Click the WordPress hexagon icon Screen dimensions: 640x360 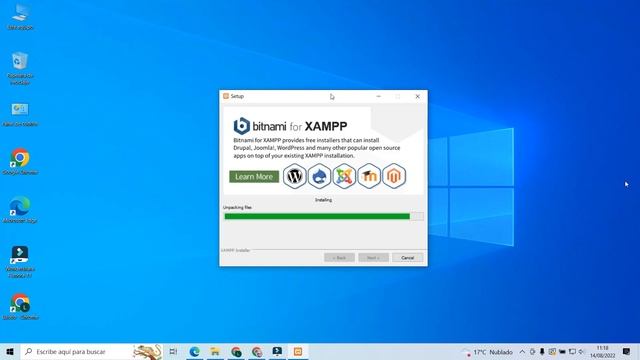coord(295,176)
